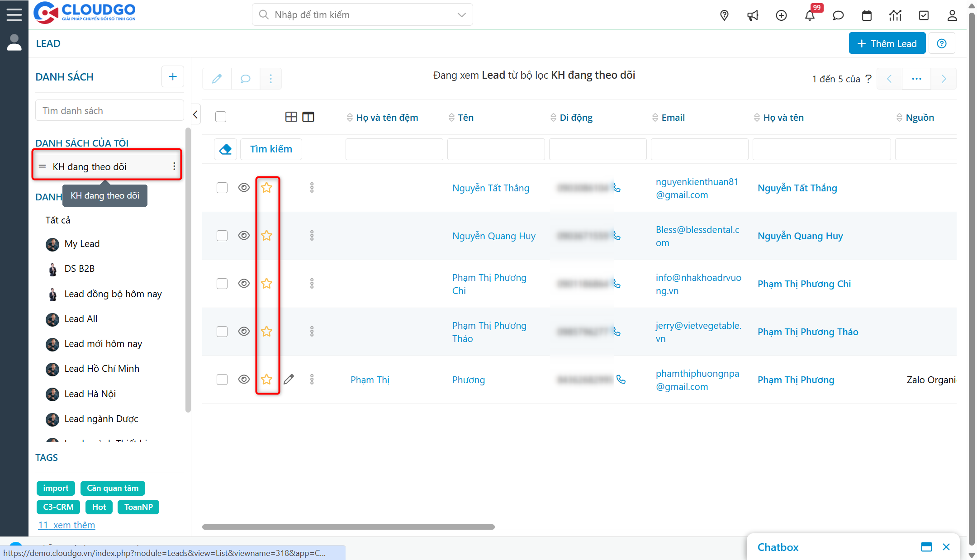Click the phone icon for Phạm Thị Phương
This screenshot has height=560, width=977.
point(621,380)
